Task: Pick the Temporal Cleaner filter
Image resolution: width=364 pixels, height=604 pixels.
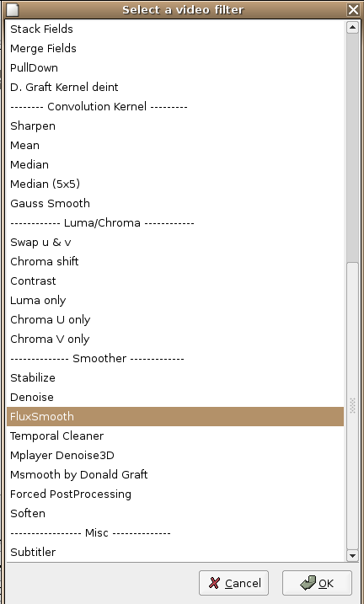Action: [x=175, y=436]
